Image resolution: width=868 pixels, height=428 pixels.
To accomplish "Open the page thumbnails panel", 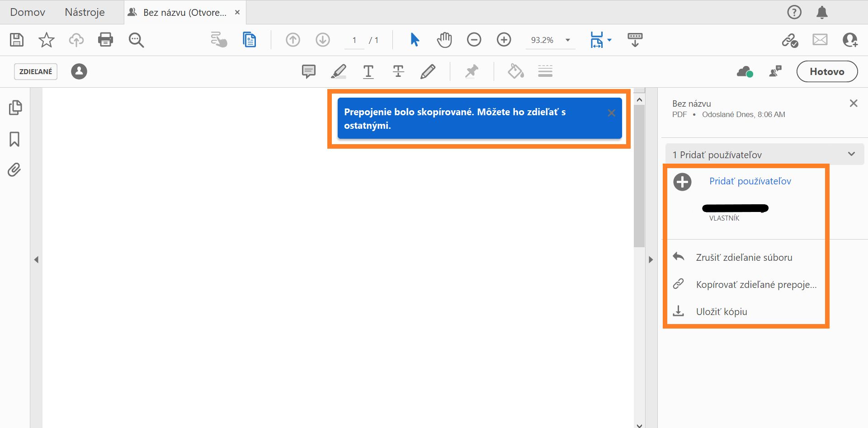I will [15, 108].
